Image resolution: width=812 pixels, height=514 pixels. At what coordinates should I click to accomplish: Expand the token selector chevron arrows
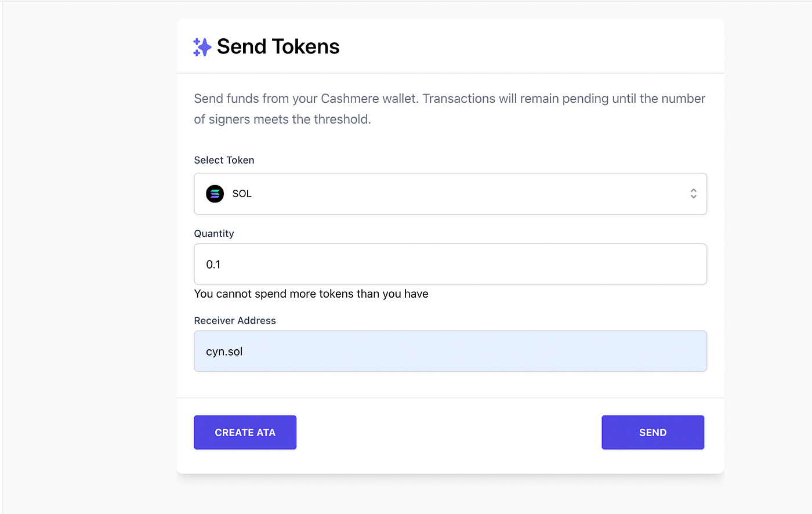(x=693, y=194)
